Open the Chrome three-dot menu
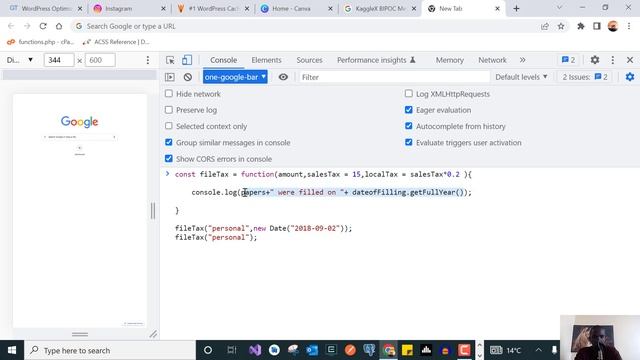640x360 pixels. coord(629,26)
